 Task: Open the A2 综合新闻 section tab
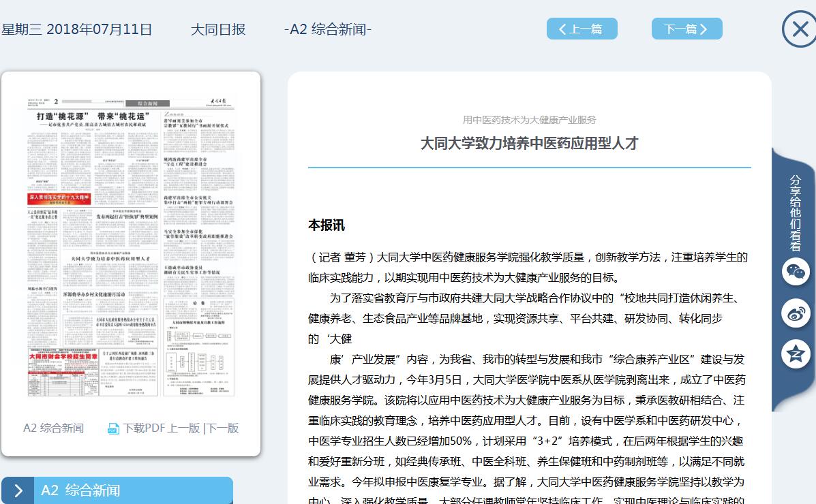[117, 490]
